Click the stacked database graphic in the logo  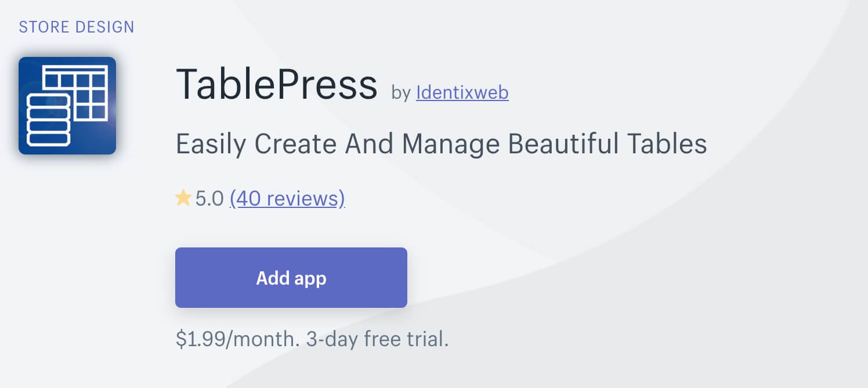(49, 120)
